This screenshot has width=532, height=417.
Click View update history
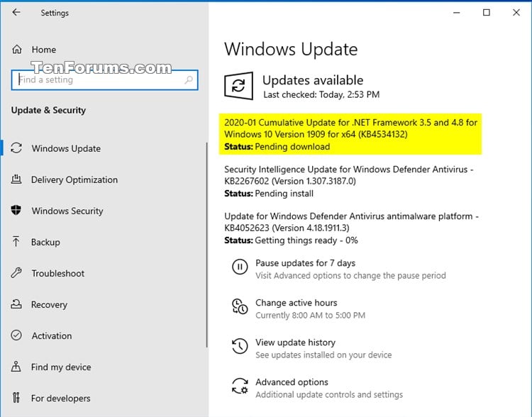tap(295, 343)
